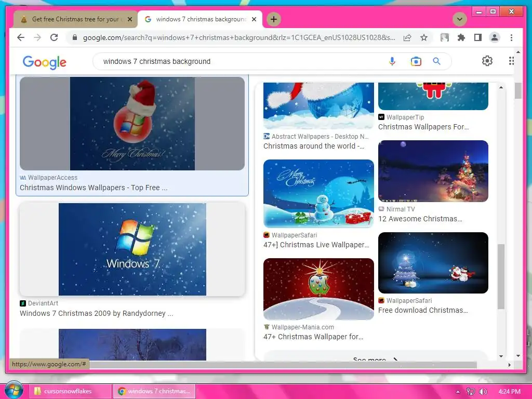Open the red Apple ornament wallpaper image
The image size is (532, 399).
pos(318,289)
